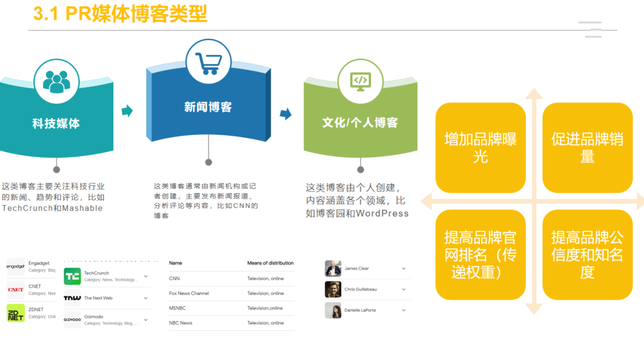
Task: Click the yellow 增加品牌曝光 box
Action: click(481, 148)
